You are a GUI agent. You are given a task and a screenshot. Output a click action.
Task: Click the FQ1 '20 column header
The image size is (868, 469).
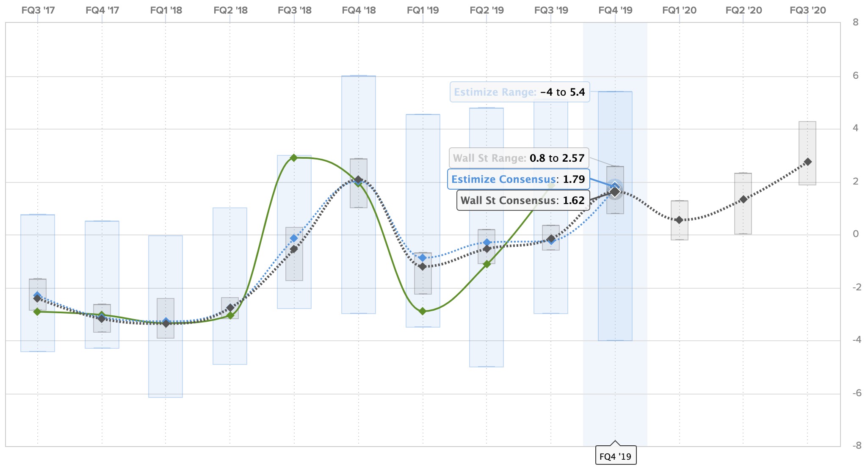coord(679,10)
